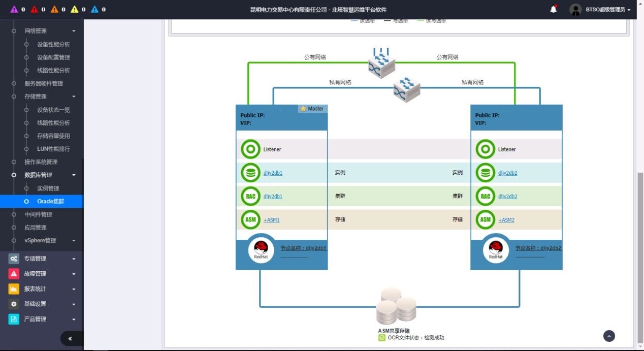Open the dljy2db1 instance link
Viewport: 644px width, 351px height.
click(x=273, y=173)
